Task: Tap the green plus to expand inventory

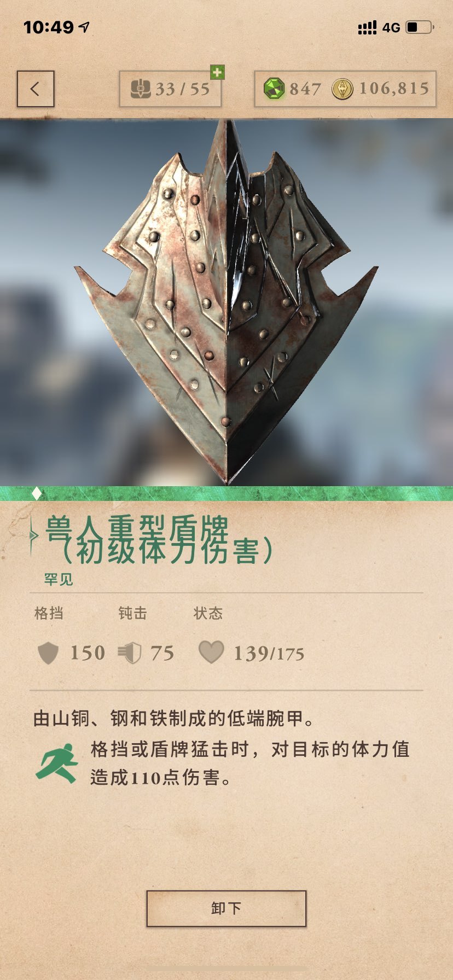Action: 217,72
